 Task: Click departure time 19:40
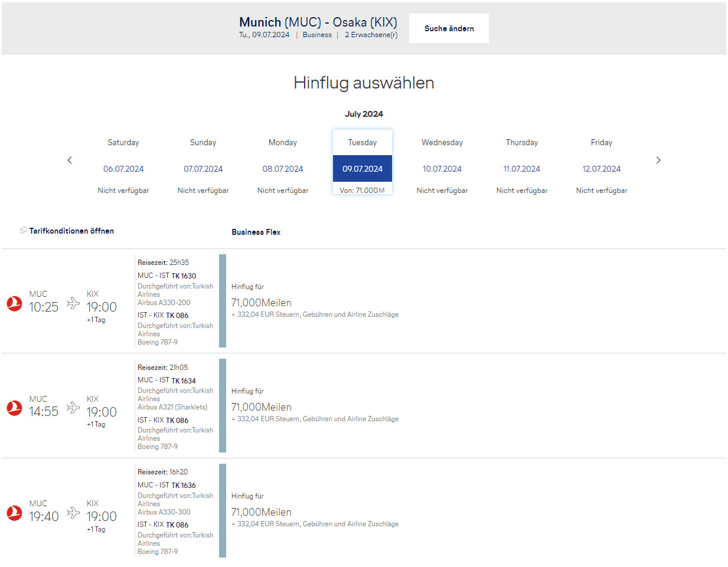(x=44, y=516)
